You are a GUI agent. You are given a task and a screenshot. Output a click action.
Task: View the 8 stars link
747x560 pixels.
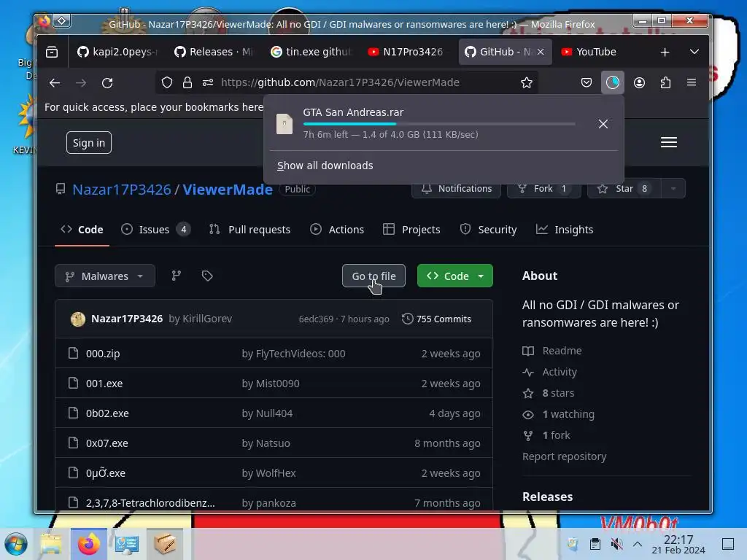(x=549, y=393)
